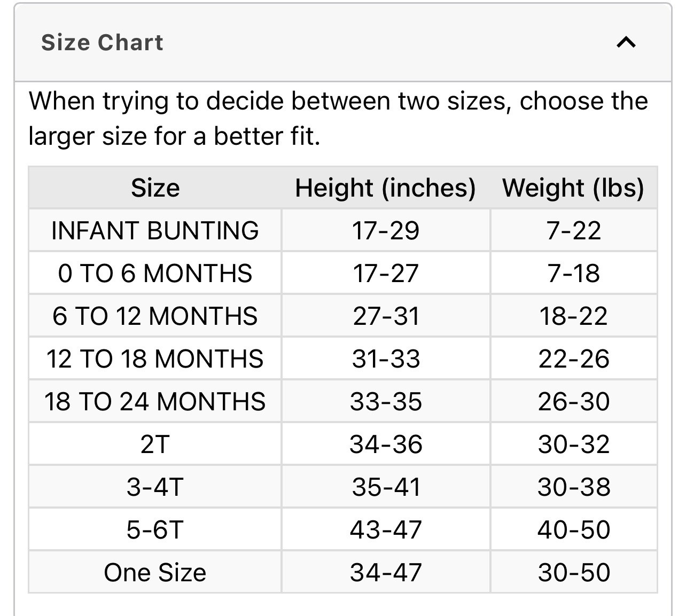
Task: Click the 6 TO 12 MONTHS cell
Action: point(155,316)
